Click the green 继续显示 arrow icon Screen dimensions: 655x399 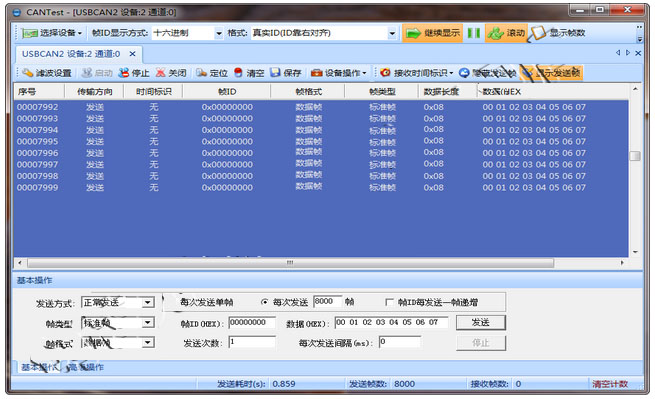pos(413,33)
